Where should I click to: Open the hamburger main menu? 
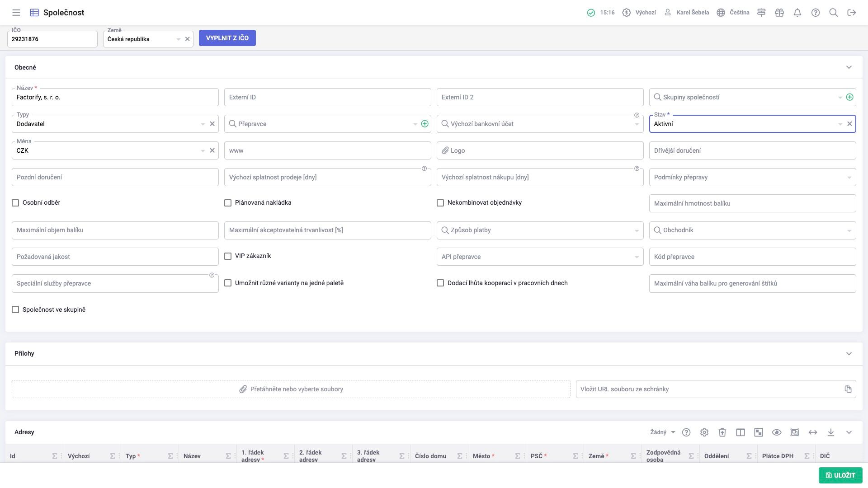(16, 13)
